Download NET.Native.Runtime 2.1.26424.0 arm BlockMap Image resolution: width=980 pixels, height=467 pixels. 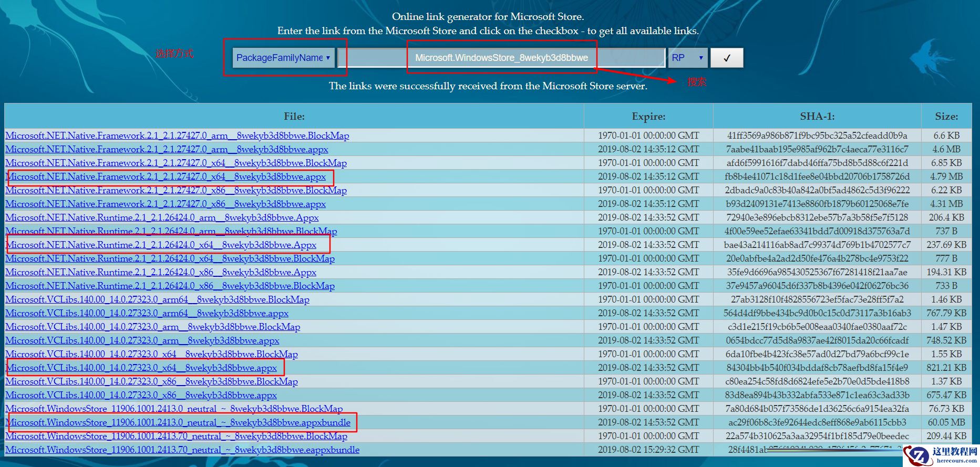(x=171, y=231)
